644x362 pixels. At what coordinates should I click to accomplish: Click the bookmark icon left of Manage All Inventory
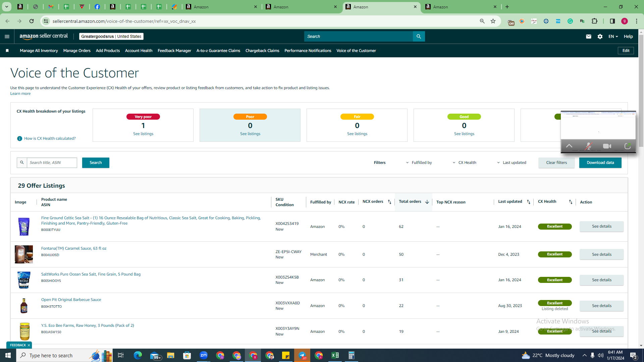click(x=7, y=51)
